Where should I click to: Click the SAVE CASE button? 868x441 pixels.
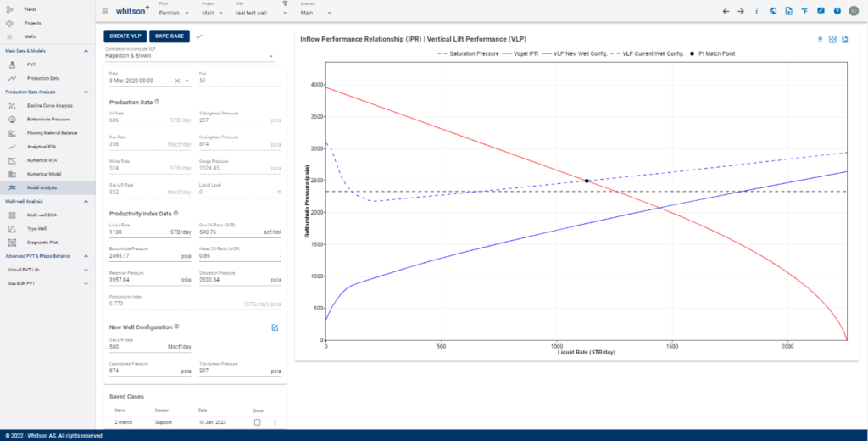[x=170, y=36]
